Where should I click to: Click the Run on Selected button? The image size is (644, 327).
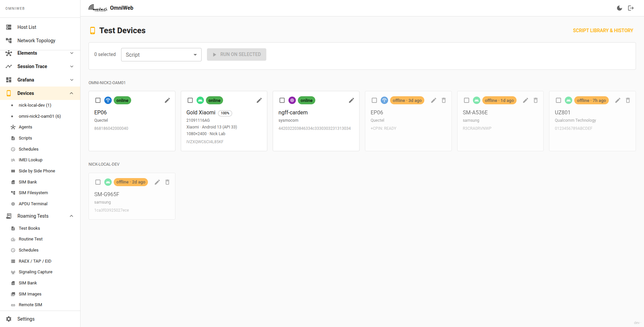[236, 54]
